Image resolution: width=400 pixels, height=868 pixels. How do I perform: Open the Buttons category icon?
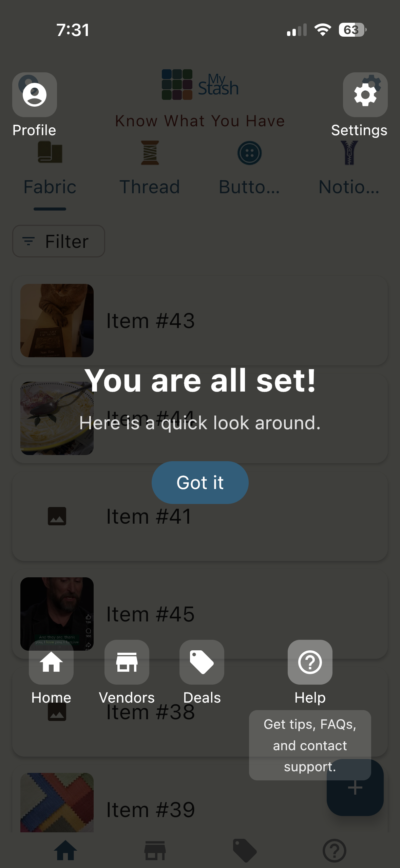click(249, 153)
